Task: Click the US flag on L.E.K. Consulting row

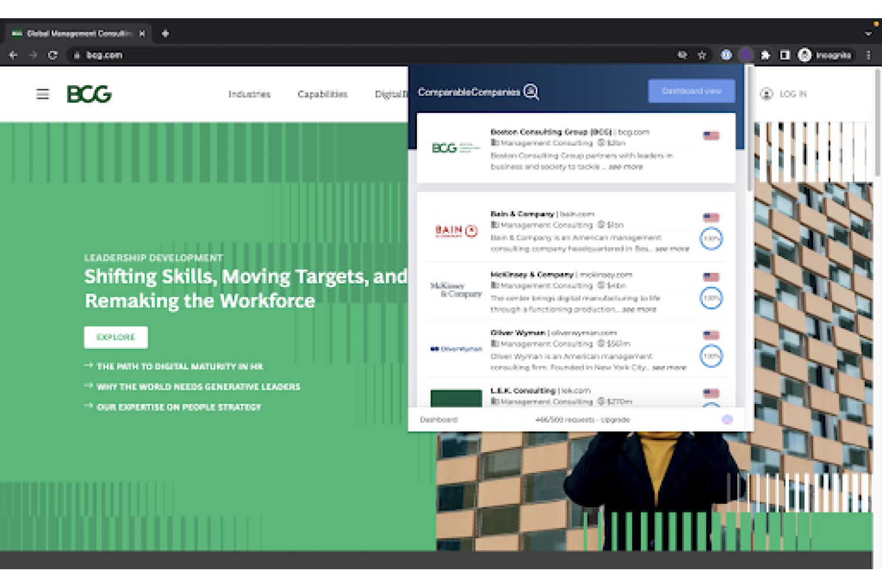Action: pos(711,393)
